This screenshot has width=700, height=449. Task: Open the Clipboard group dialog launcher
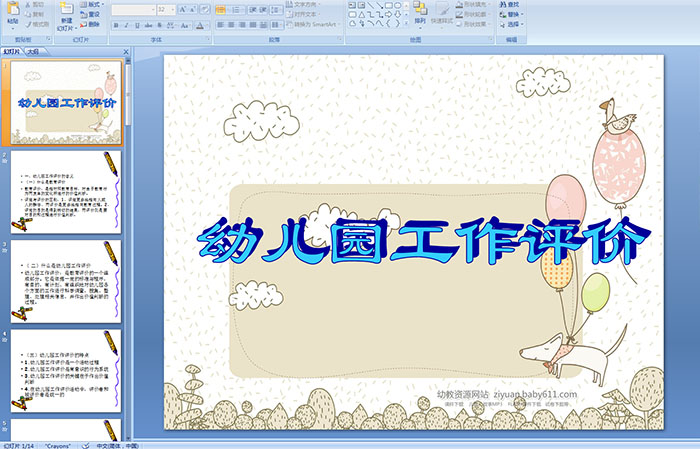(x=49, y=39)
